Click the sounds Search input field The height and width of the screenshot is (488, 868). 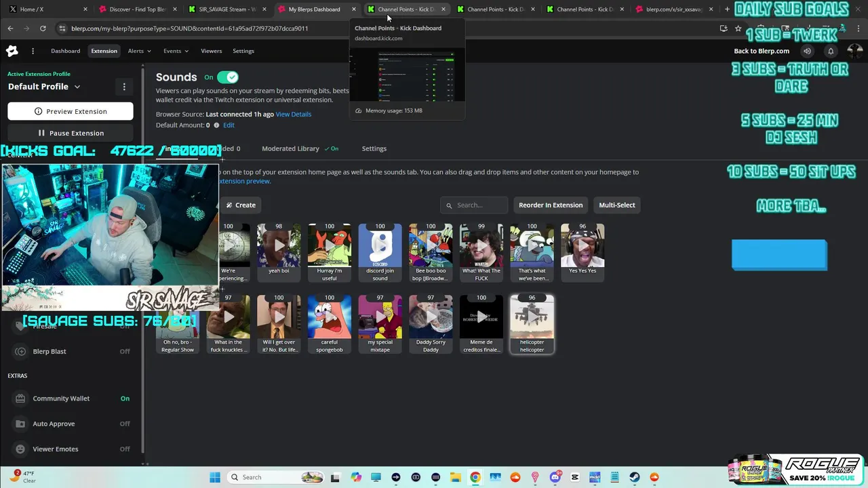474,205
